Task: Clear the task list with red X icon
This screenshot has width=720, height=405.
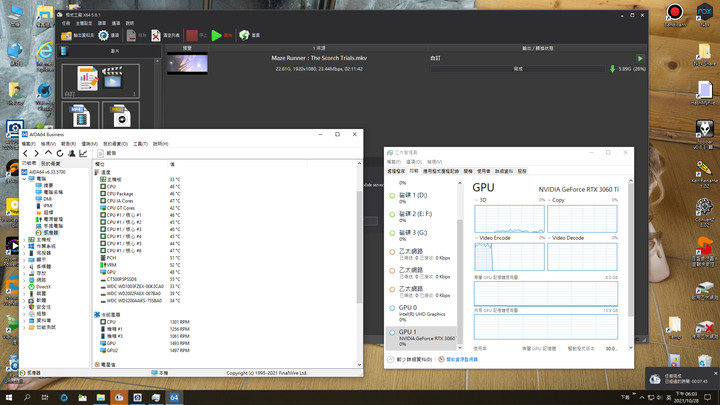Action: click(x=165, y=35)
